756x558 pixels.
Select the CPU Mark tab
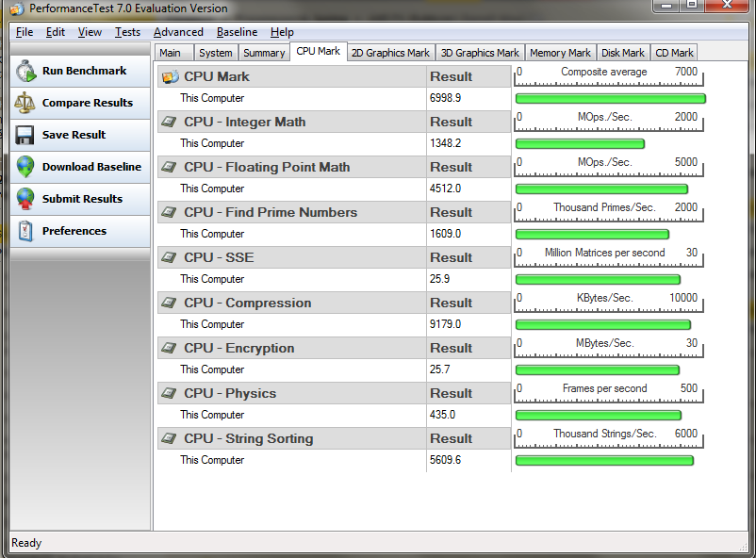tap(319, 52)
